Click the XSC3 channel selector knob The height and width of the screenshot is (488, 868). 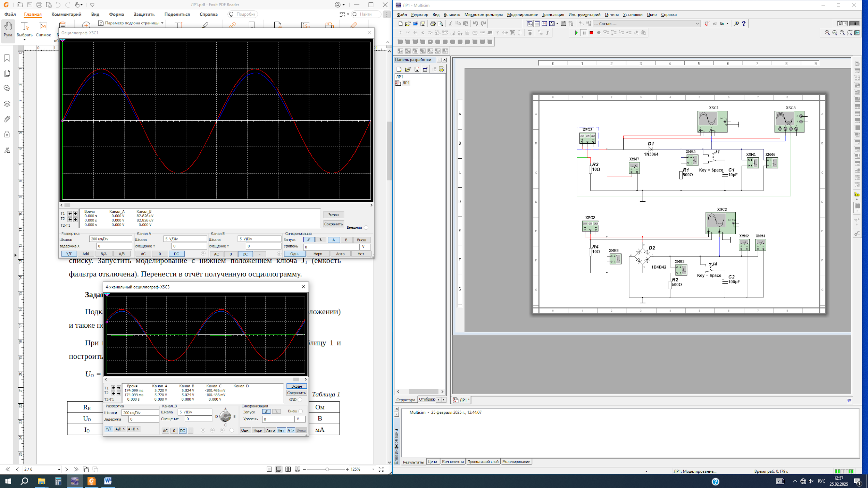tap(225, 417)
